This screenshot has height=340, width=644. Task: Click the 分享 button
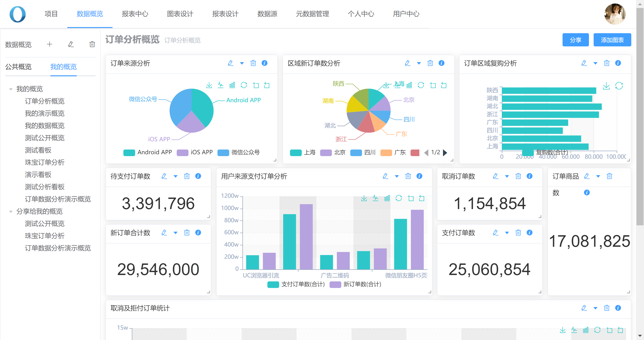point(575,40)
